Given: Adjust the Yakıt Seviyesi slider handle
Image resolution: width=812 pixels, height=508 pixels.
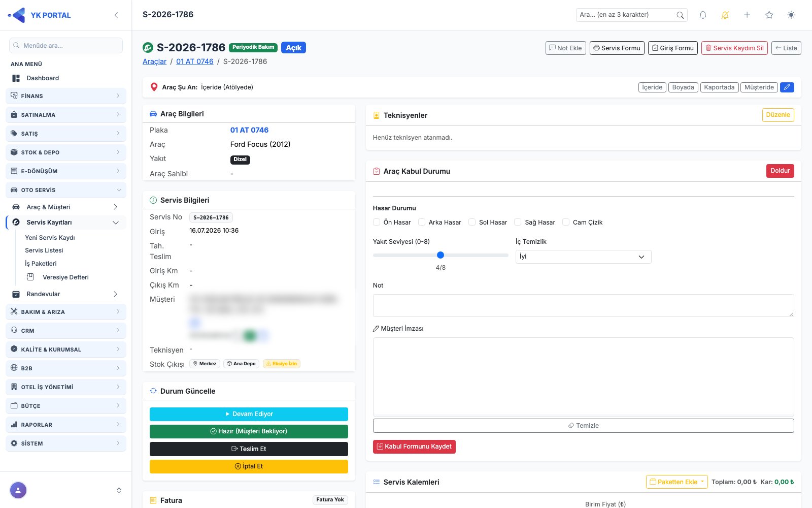Looking at the screenshot, I should click(x=441, y=255).
